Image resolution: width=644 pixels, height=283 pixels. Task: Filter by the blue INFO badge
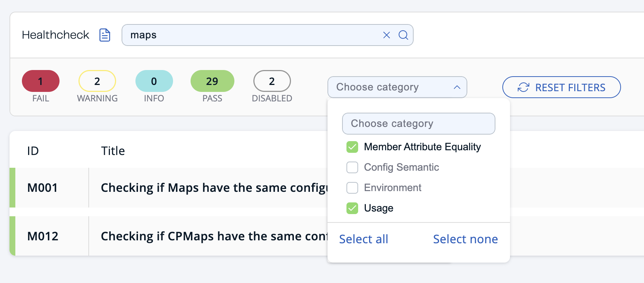(x=154, y=81)
